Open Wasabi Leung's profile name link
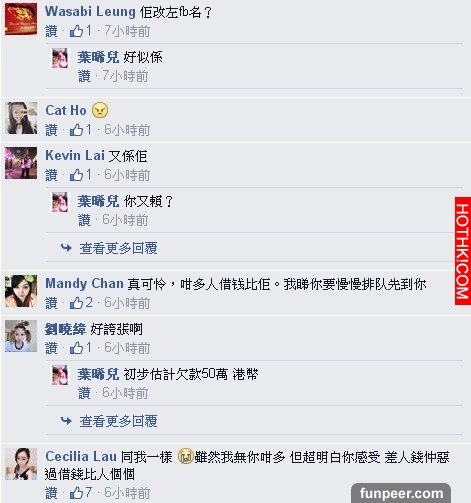Viewport: 471px width, 503px height. 90,12
